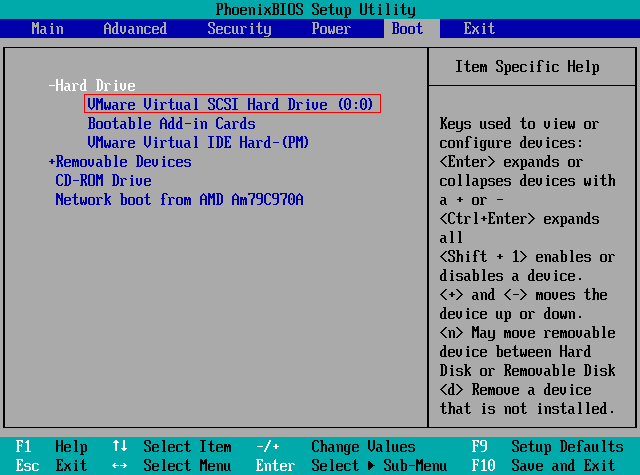Click the up-down arrows Select Item hint
Viewport: 640px width, 475px height.
[172, 446]
